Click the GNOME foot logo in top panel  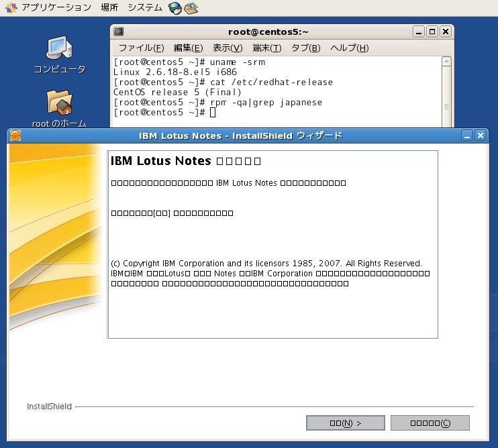click(11, 7)
